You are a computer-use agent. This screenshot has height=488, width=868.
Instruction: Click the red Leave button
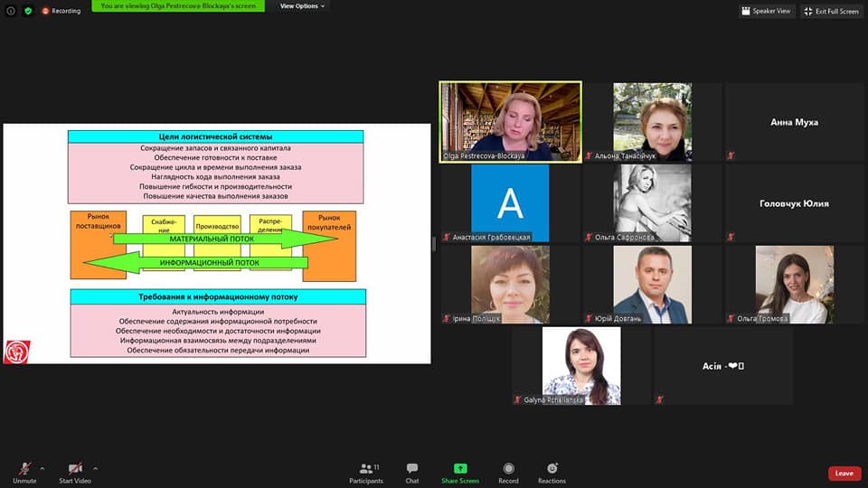844,473
